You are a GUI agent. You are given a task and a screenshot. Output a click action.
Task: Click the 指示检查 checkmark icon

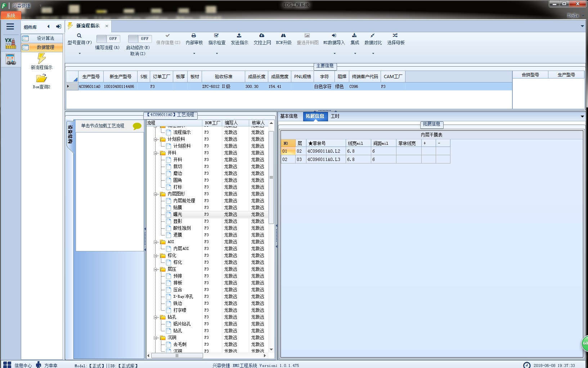[x=216, y=36]
